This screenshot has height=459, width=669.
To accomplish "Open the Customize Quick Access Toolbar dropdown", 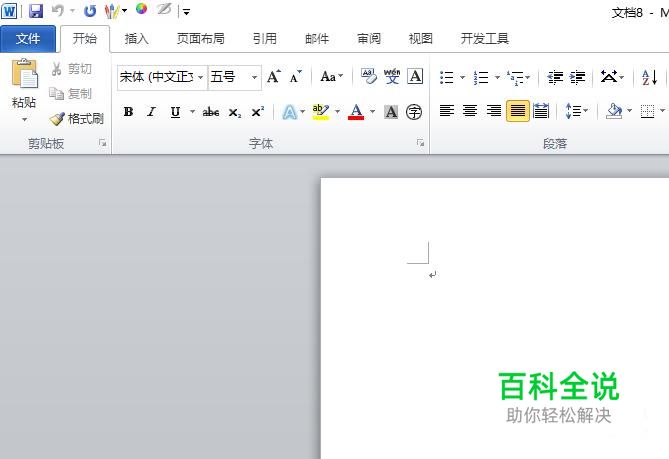I will pos(186,12).
